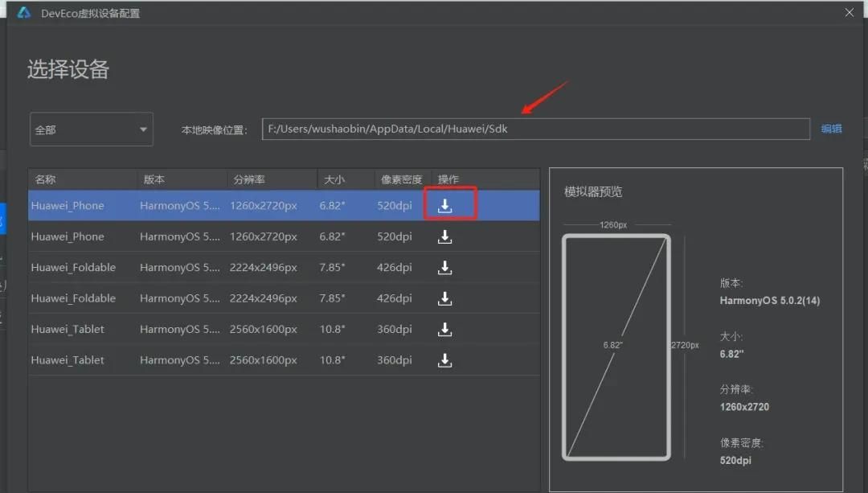Download the first Huawei_Foldable image
Screen dimensions: 868x493
444,268
